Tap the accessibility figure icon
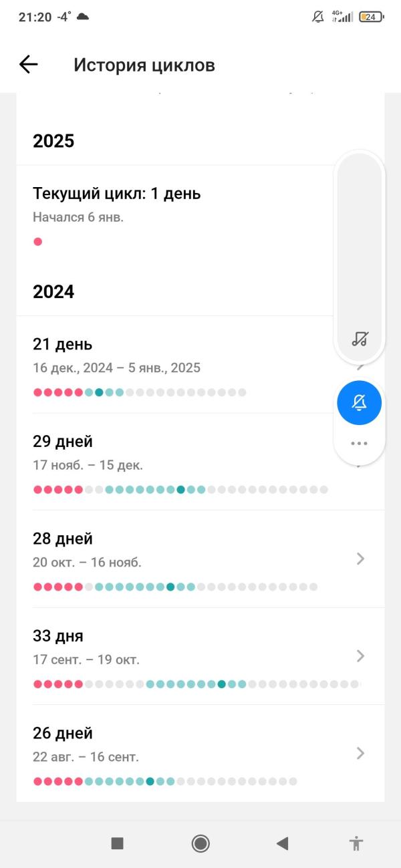Image resolution: width=401 pixels, height=868 pixels. [x=356, y=843]
